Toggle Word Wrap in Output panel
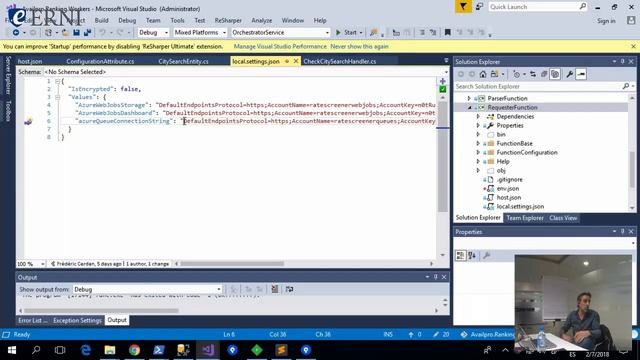640x360 pixels. pyautogui.click(x=289, y=289)
